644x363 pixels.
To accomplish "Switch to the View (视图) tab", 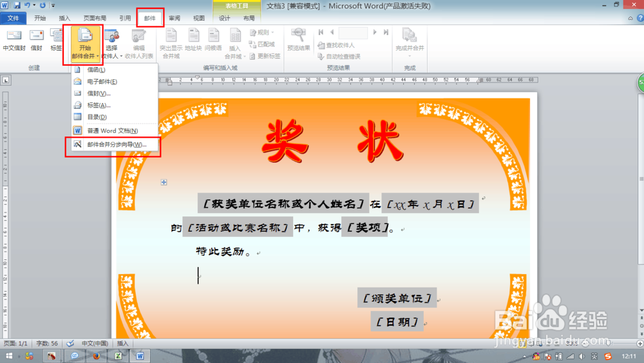I will pos(199,18).
